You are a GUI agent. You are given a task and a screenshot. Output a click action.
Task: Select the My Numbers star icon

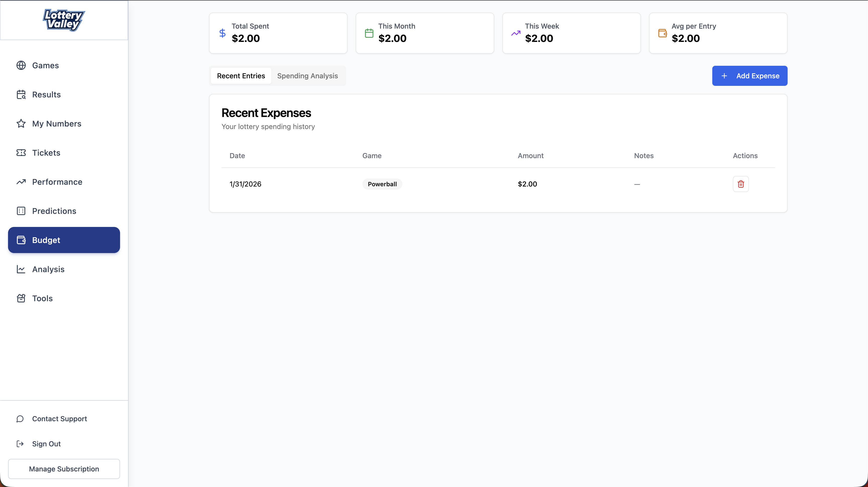[21, 124]
